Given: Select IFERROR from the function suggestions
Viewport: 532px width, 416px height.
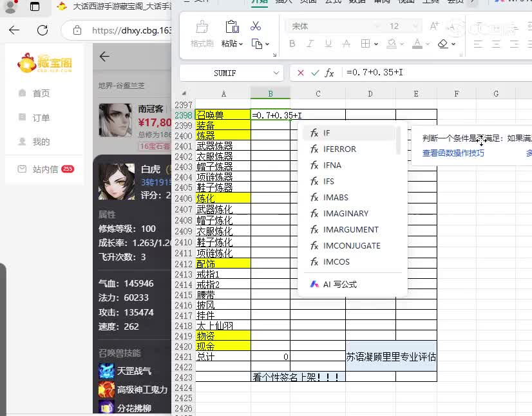Looking at the screenshot, I should 348,149.
